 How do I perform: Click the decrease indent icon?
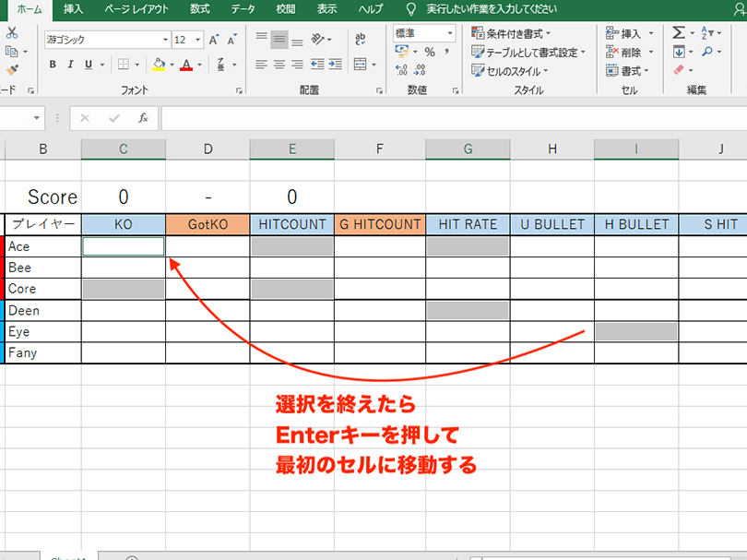(x=317, y=65)
